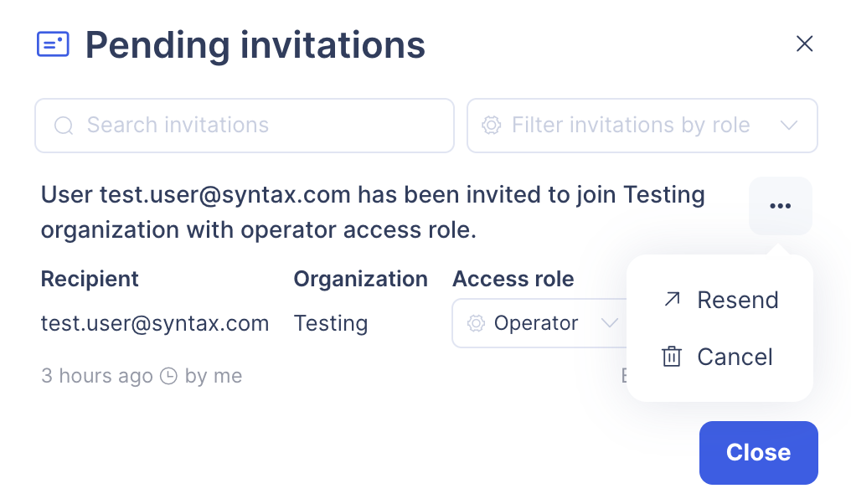Click the Testing organization name
The width and height of the screenshot is (851, 504).
pos(331,323)
